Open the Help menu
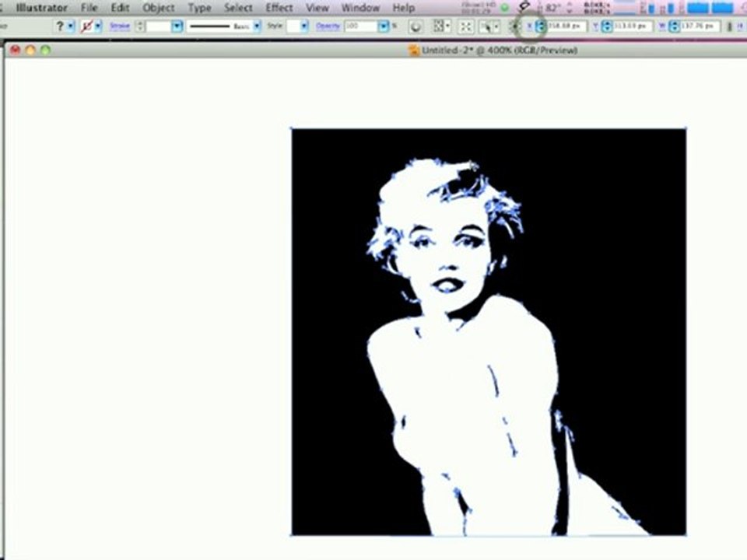This screenshot has width=747, height=560. click(404, 8)
